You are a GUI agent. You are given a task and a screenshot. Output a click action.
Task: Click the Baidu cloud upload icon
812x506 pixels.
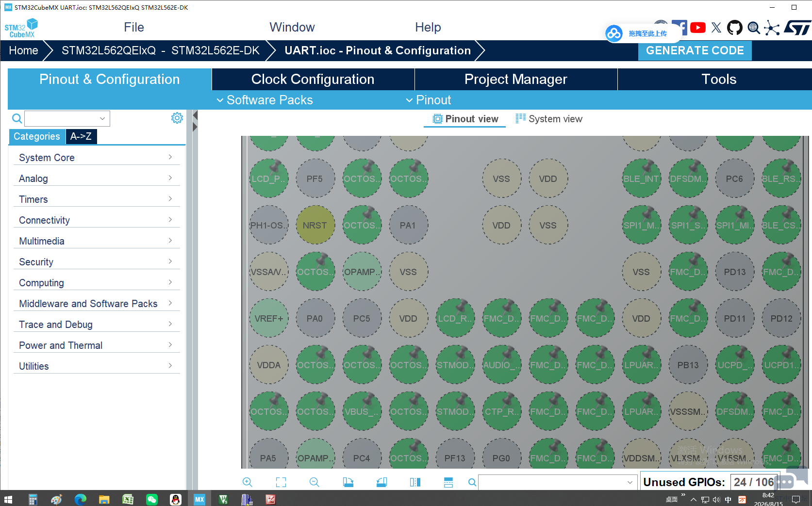pos(614,33)
